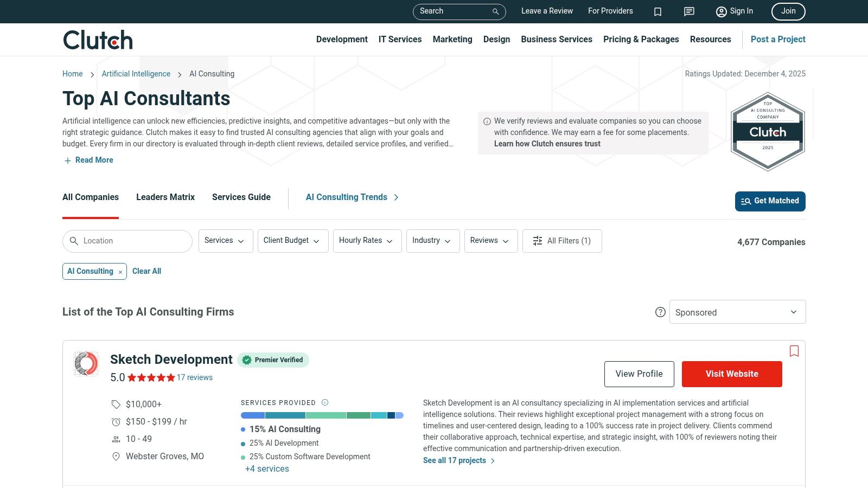The width and height of the screenshot is (868, 488).
Task: Open the Hourly Rates filter dropdown
Action: (367, 241)
